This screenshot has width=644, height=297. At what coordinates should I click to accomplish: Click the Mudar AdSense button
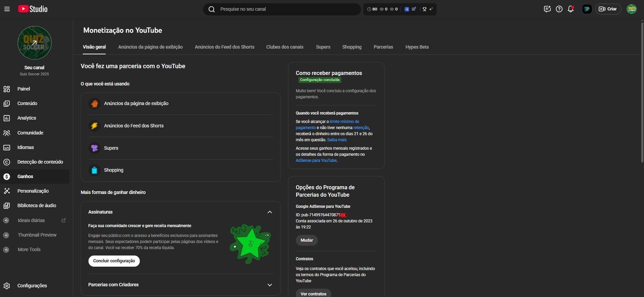tap(307, 240)
